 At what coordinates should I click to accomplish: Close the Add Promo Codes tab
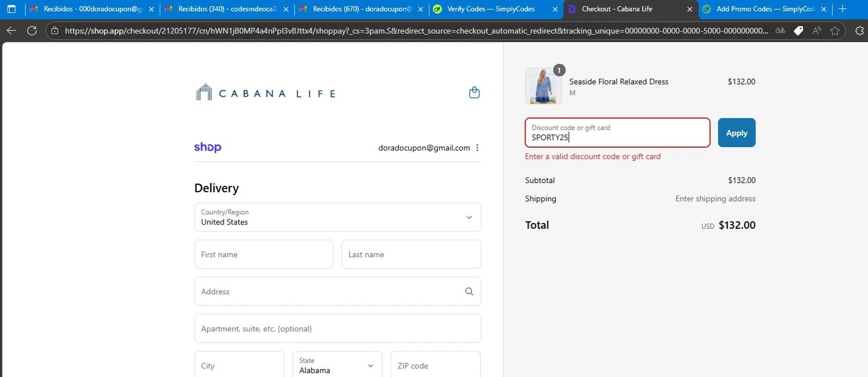click(x=823, y=9)
